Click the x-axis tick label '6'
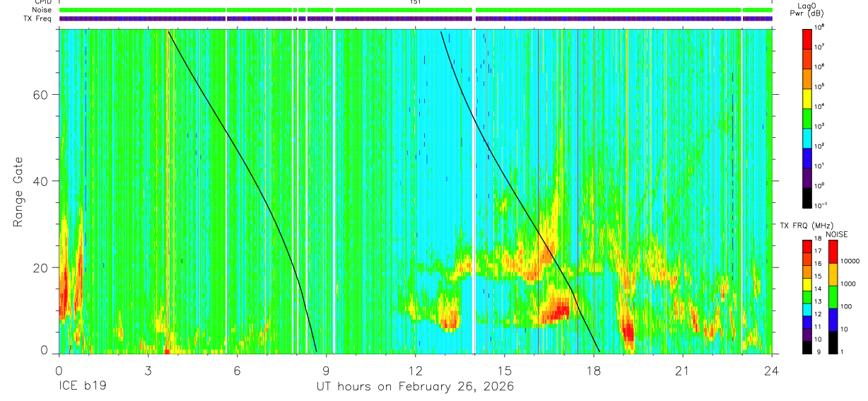868x401 pixels. (x=237, y=371)
